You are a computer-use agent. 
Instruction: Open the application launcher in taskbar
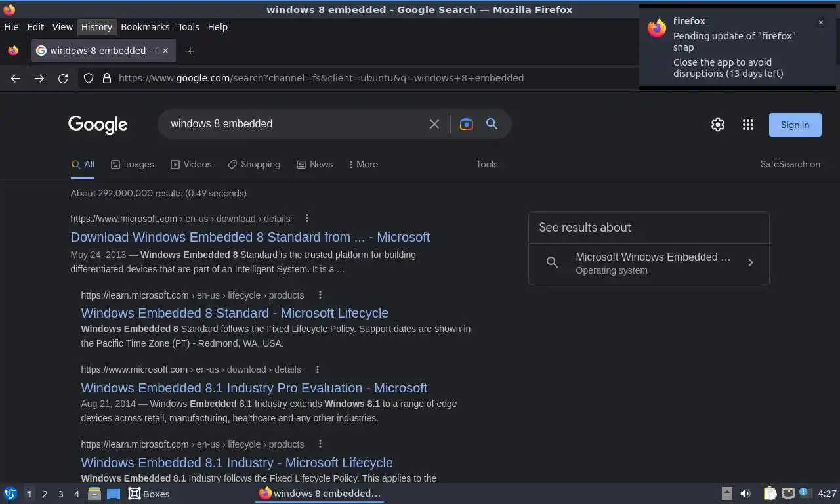tap(10, 493)
